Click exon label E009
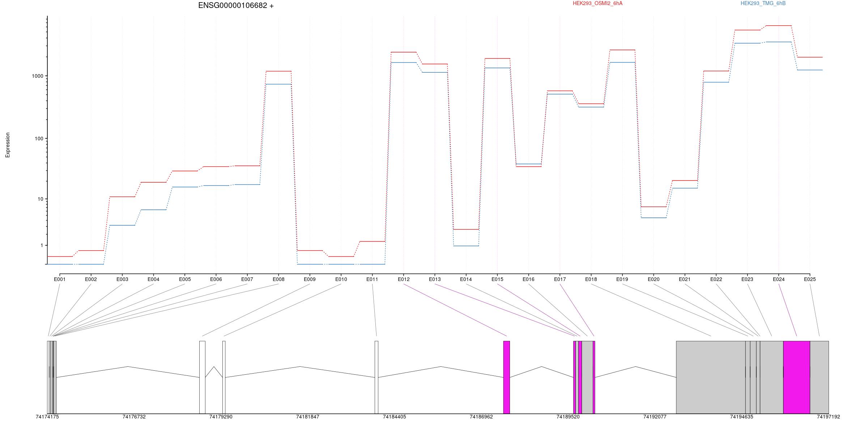The image size is (868, 434). (x=310, y=279)
